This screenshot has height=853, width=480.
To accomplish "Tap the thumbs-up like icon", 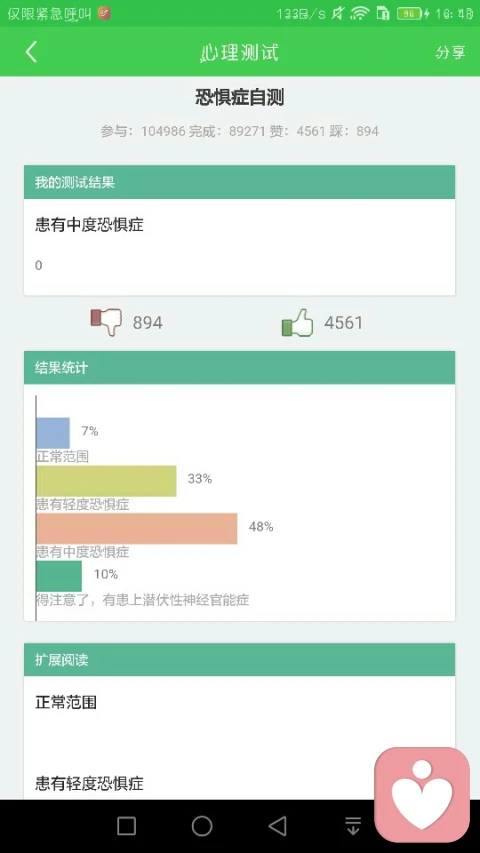I will pyautogui.click(x=298, y=322).
